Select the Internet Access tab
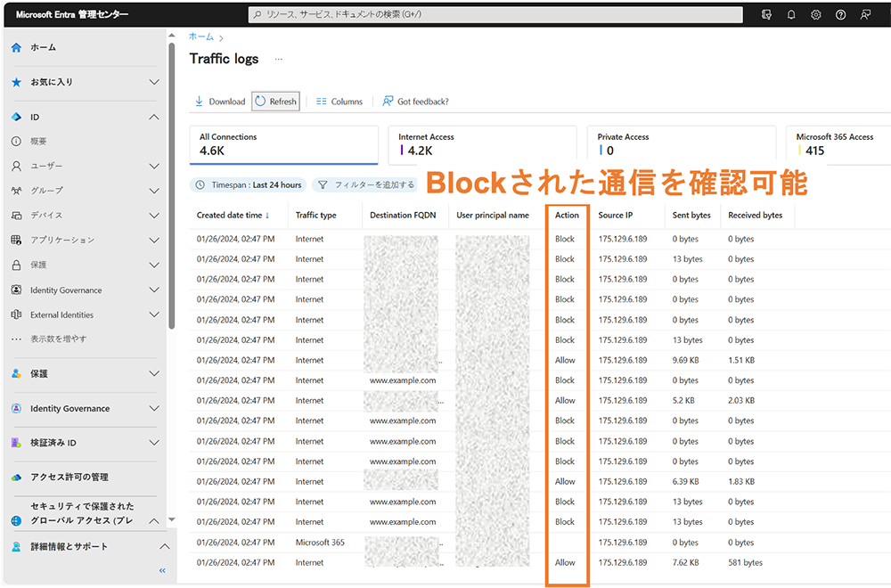 pyautogui.click(x=482, y=145)
